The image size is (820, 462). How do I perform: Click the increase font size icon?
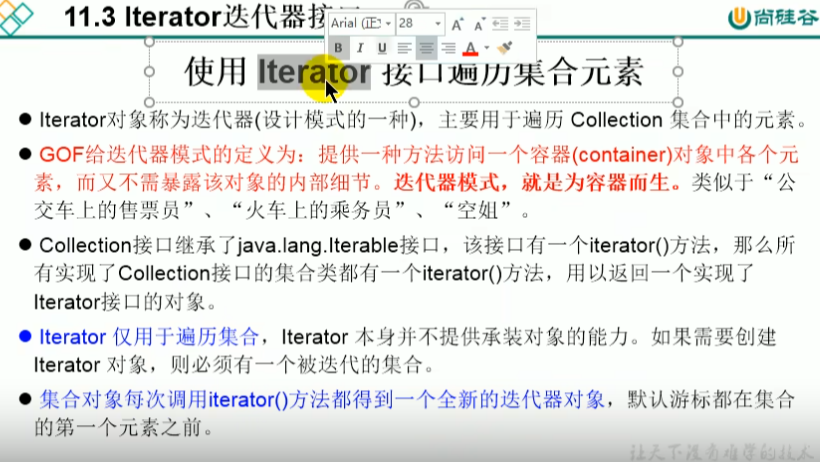pyautogui.click(x=457, y=23)
